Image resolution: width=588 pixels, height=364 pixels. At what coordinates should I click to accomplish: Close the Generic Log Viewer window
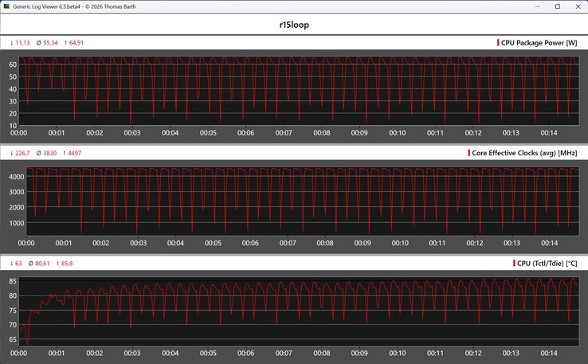pos(578,6)
